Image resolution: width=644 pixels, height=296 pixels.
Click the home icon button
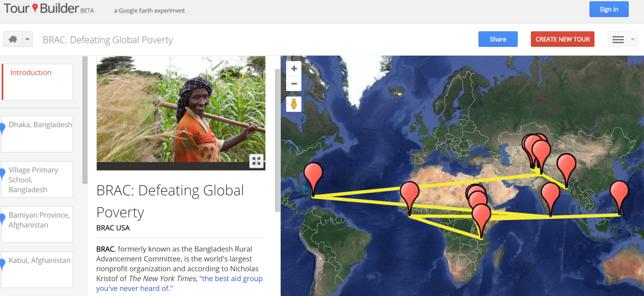click(x=13, y=39)
